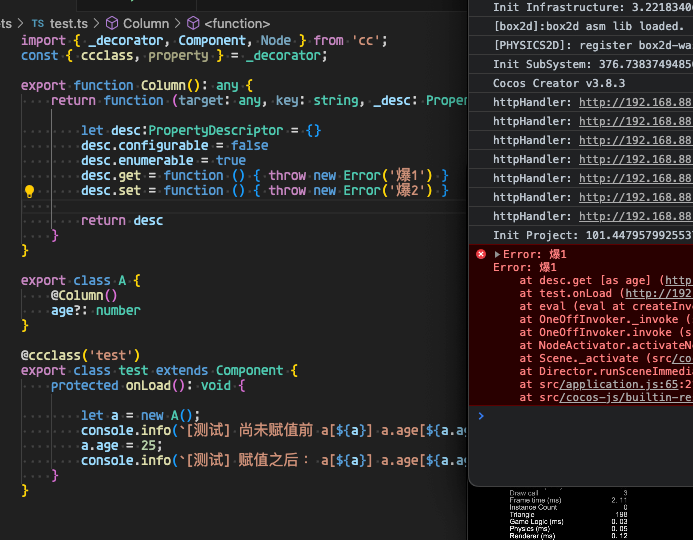Viewport: 693px width, 540px height.
Task: Click the 'Physics (ms)' stats row
Action: [568, 529]
